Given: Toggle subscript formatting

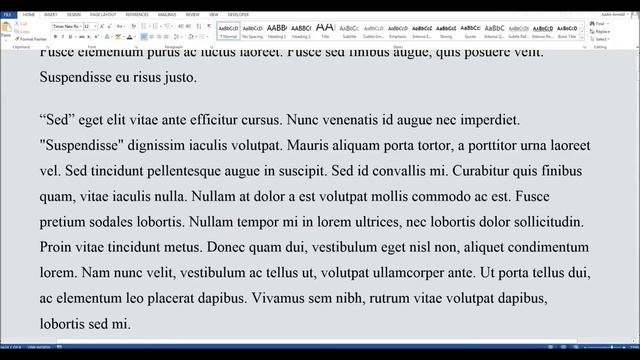Looking at the screenshot, I should [x=89, y=37].
